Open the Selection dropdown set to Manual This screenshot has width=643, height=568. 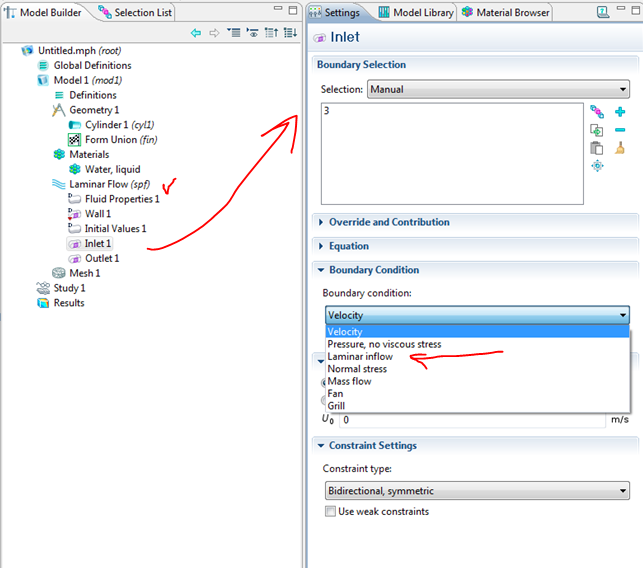tap(497, 89)
